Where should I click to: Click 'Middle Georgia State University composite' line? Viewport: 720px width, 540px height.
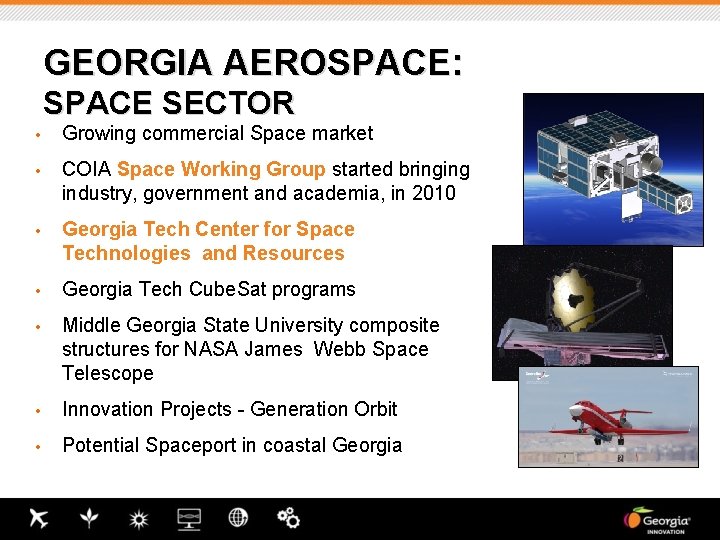[251, 325]
